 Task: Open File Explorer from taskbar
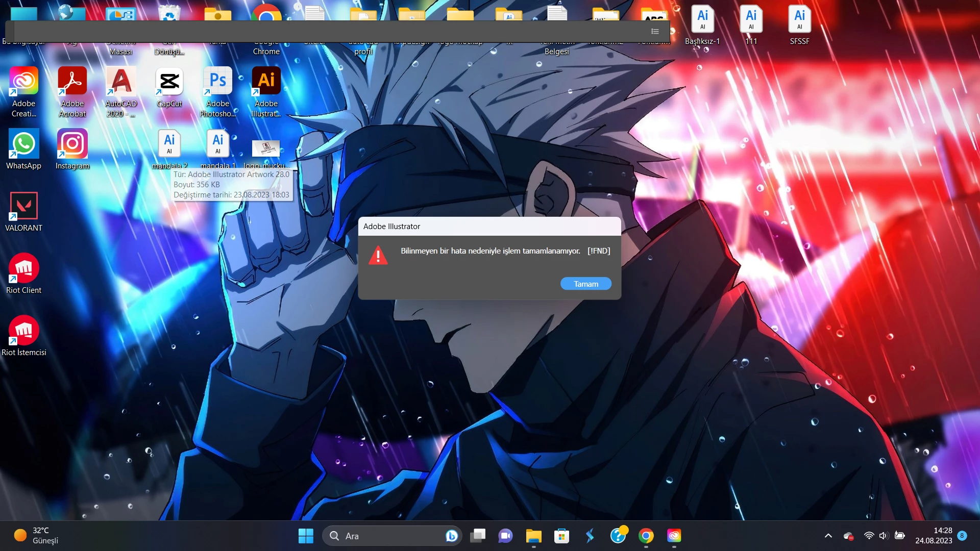533,536
